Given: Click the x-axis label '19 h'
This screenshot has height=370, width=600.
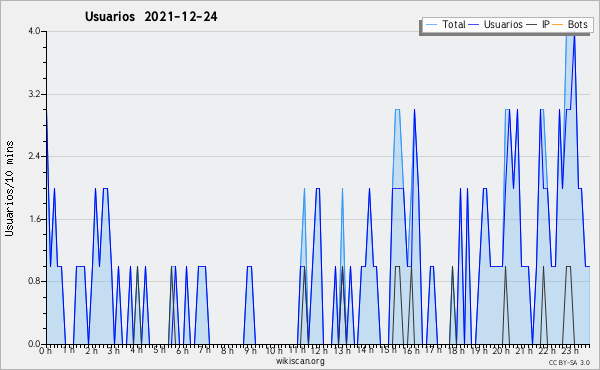Looking at the screenshot, I should pyautogui.click(x=479, y=351).
